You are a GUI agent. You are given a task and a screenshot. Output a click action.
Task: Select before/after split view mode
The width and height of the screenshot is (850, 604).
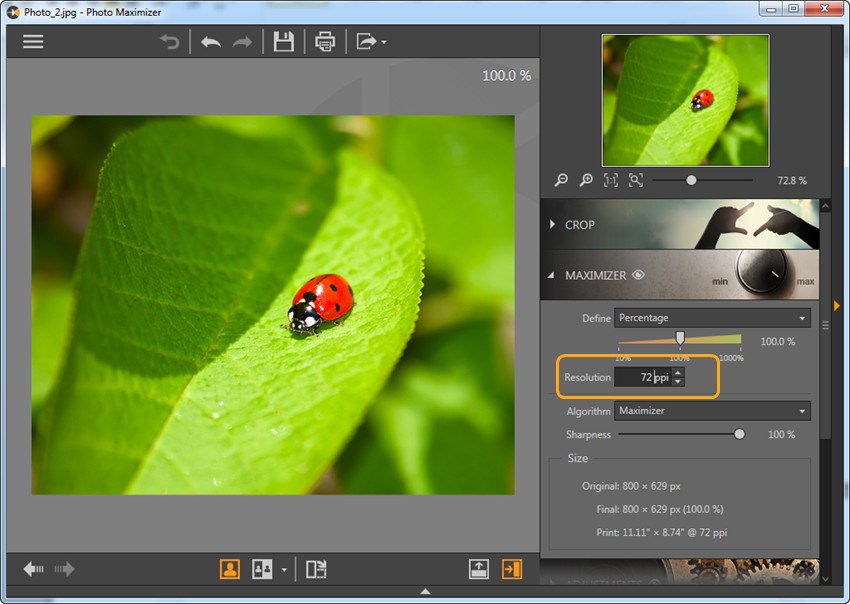262,569
